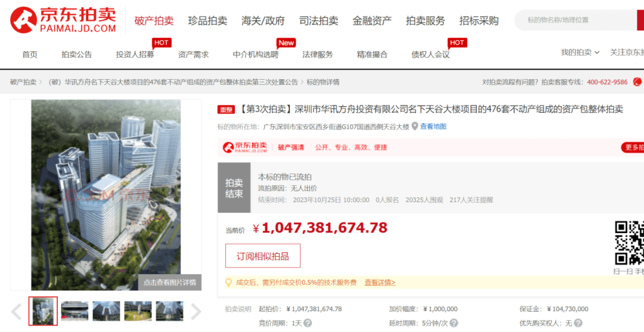Open the 拍卖公告 tab
This screenshot has width=644, height=332.
pos(77,54)
